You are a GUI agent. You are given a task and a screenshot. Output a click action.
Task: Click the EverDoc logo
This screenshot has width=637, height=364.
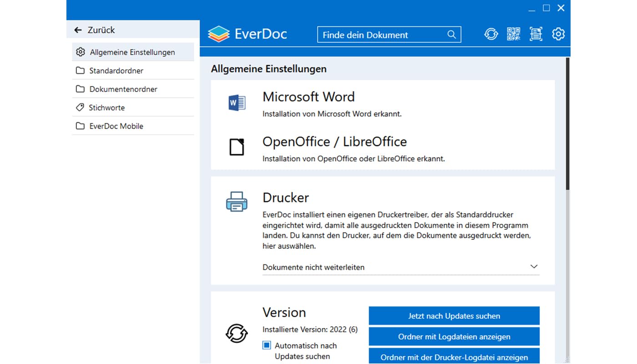tap(248, 34)
